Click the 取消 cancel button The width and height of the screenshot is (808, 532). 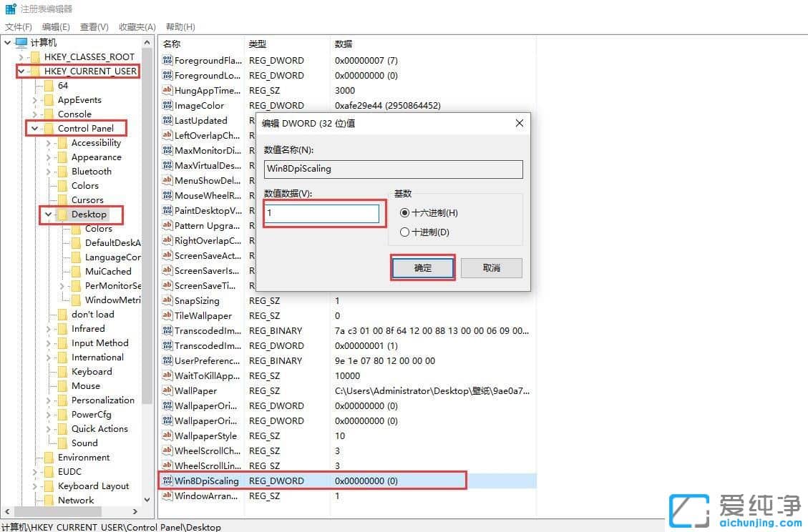(492, 267)
